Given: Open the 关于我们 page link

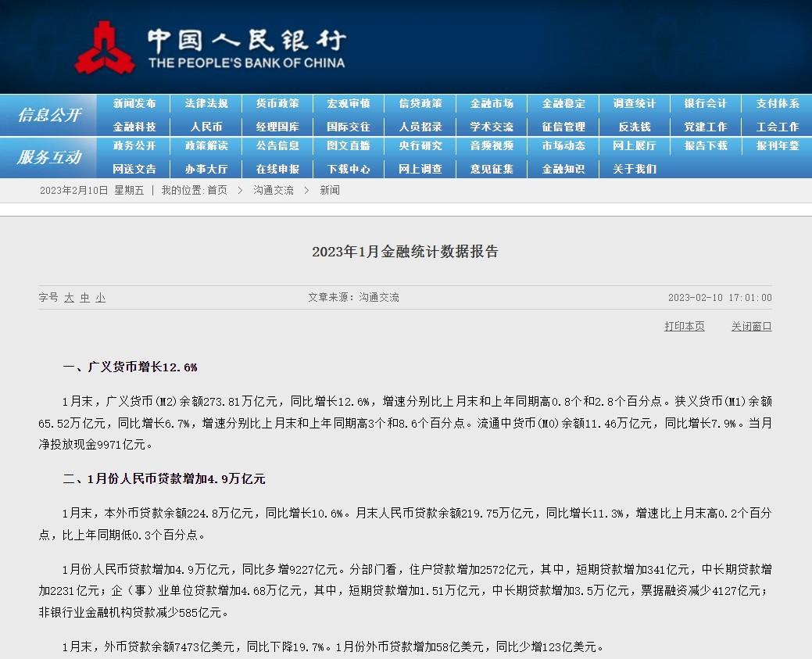Looking at the screenshot, I should [x=635, y=169].
